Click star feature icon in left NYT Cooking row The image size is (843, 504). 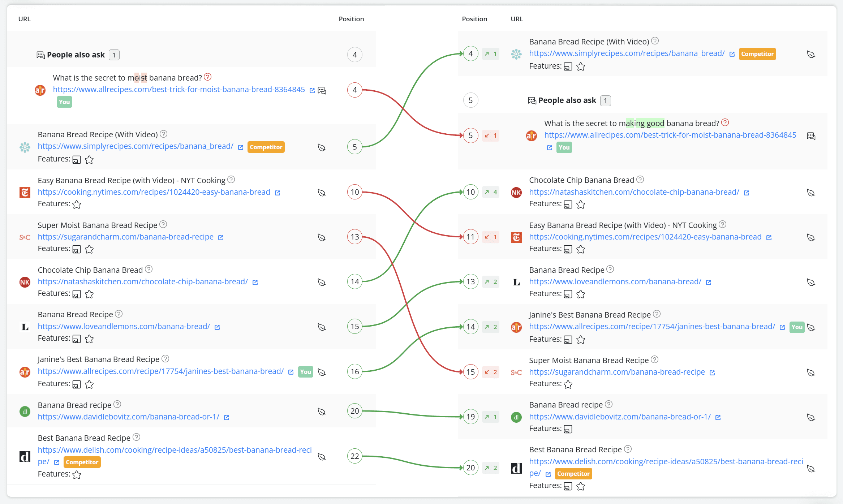click(77, 204)
